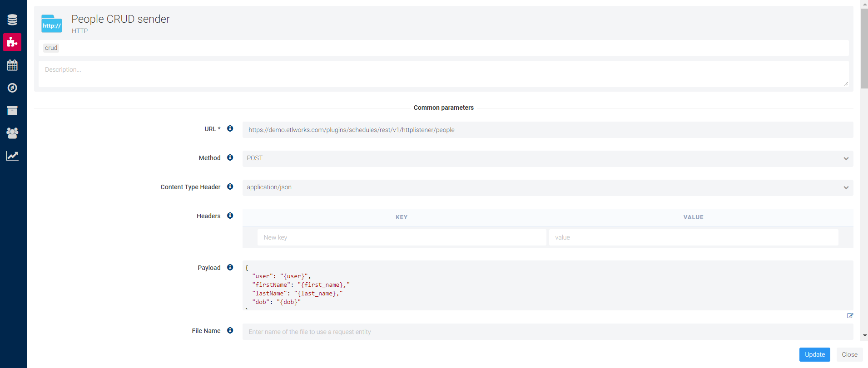
Task: Open the connections puzzle-piece icon in the sidebar
Action: tap(12, 42)
